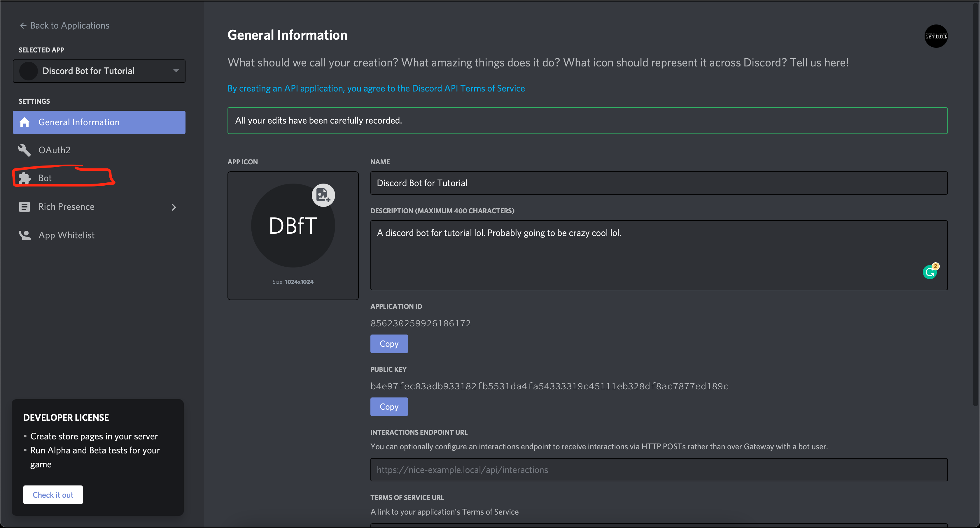Click the Rich Presence panel icon
Image resolution: width=980 pixels, height=528 pixels.
25,207
